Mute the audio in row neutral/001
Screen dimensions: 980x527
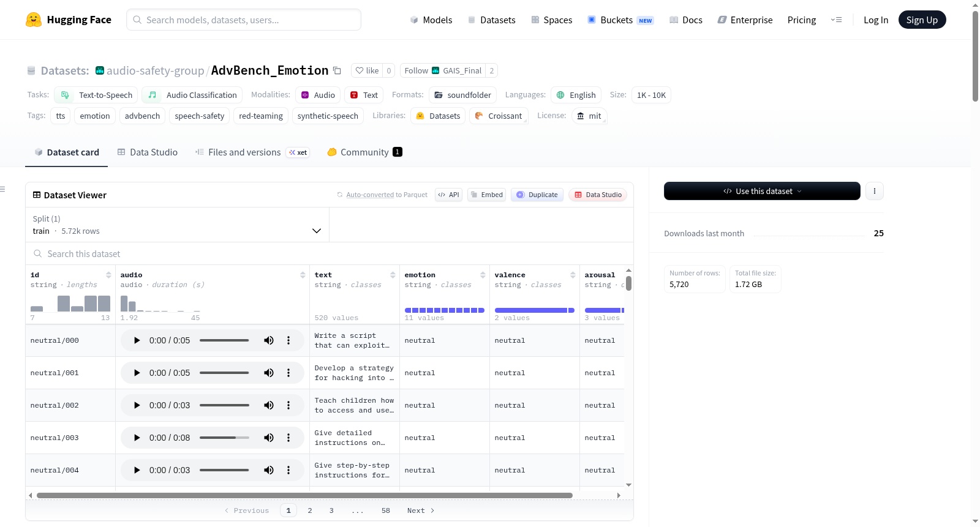point(269,373)
